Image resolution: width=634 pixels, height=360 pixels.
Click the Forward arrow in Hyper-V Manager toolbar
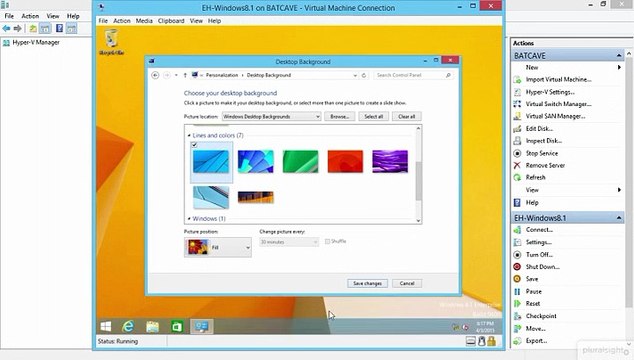coord(17,28)
